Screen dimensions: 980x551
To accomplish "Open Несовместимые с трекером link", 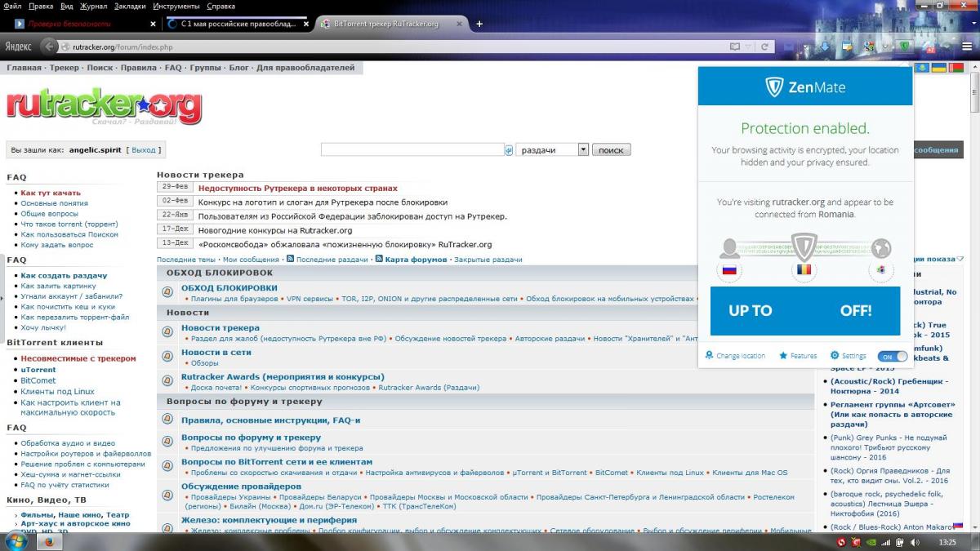I will click(x=78, y=358).
